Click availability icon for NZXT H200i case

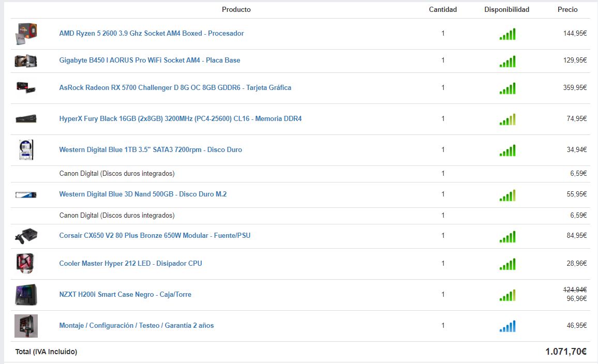click(x=507, y=296)
